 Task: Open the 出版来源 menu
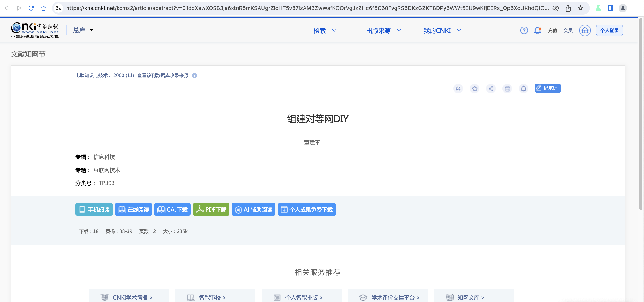(384, 30)
